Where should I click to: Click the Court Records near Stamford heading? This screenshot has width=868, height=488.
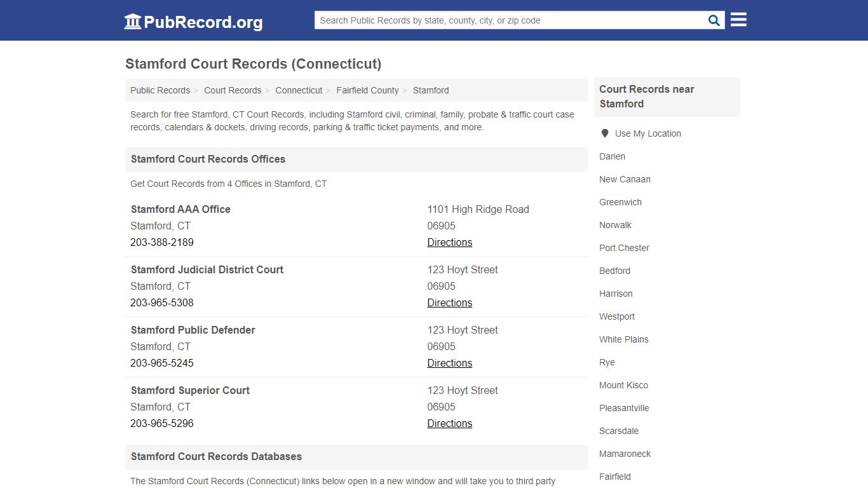point(646,97)
